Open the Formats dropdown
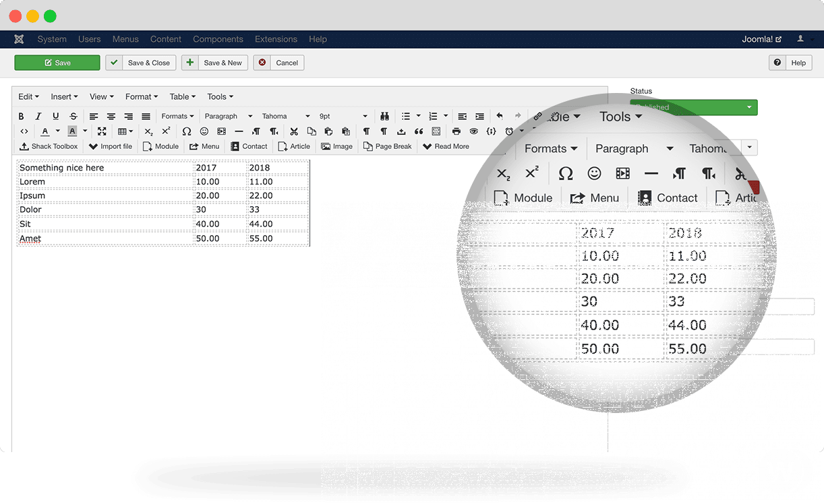This screenshot has height=504, width=824. (x=177, y=117)
